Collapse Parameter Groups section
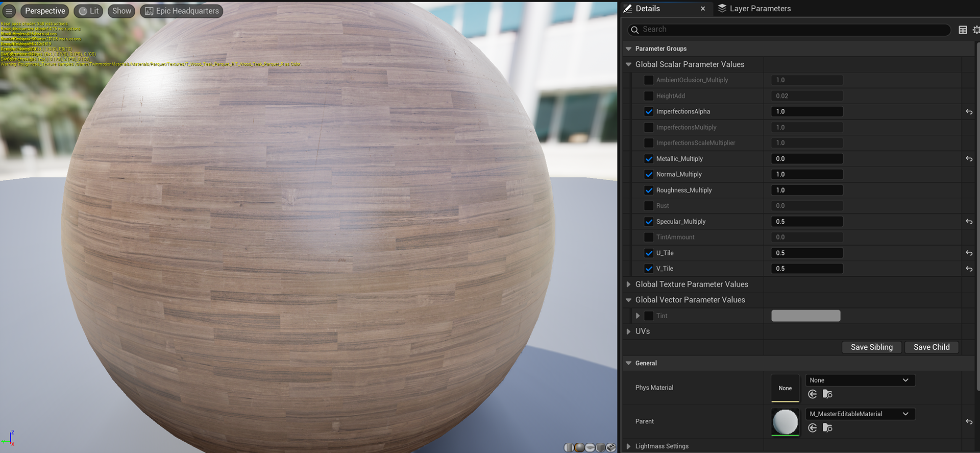Screen dimensions: 980x453 pyautogui.click(x=629, y=49)
